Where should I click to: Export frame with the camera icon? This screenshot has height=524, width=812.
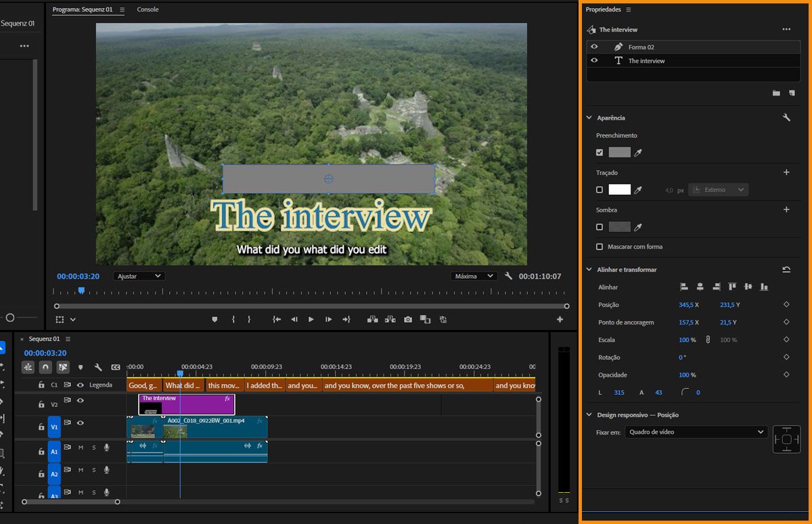(408, 319)
